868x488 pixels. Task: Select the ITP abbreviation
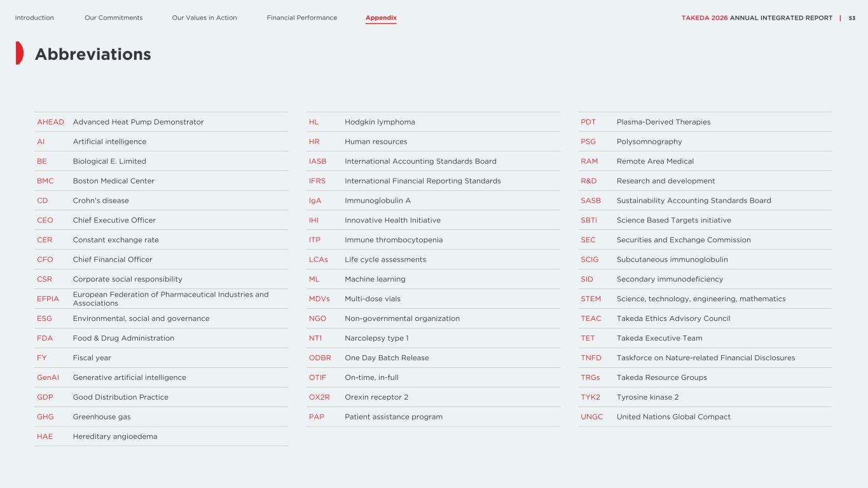(315, 240)
